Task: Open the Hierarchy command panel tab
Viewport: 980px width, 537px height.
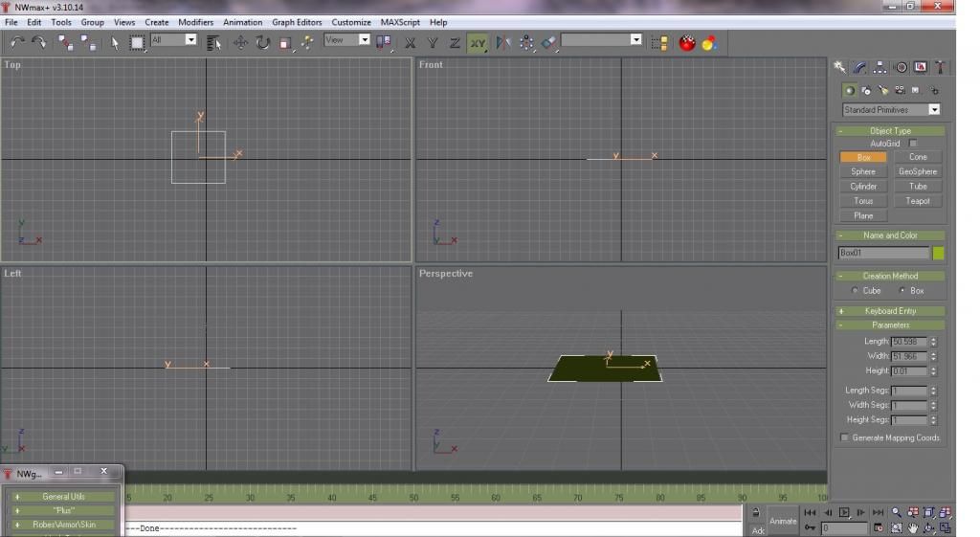Action: tap(880, 67)
